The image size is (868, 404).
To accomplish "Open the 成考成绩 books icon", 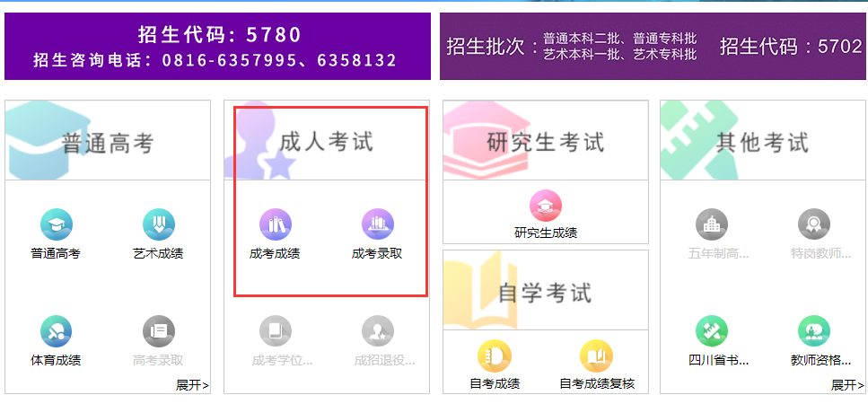I will (276, 224).
